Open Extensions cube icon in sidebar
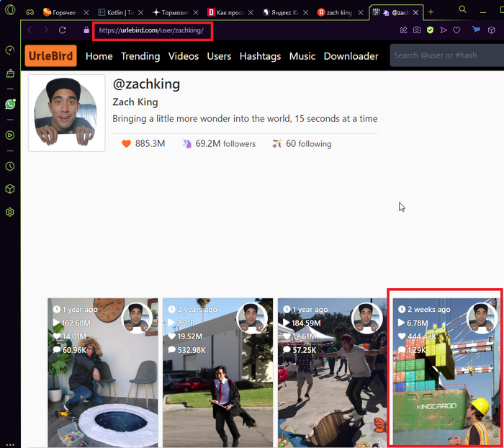 point(10,189)
